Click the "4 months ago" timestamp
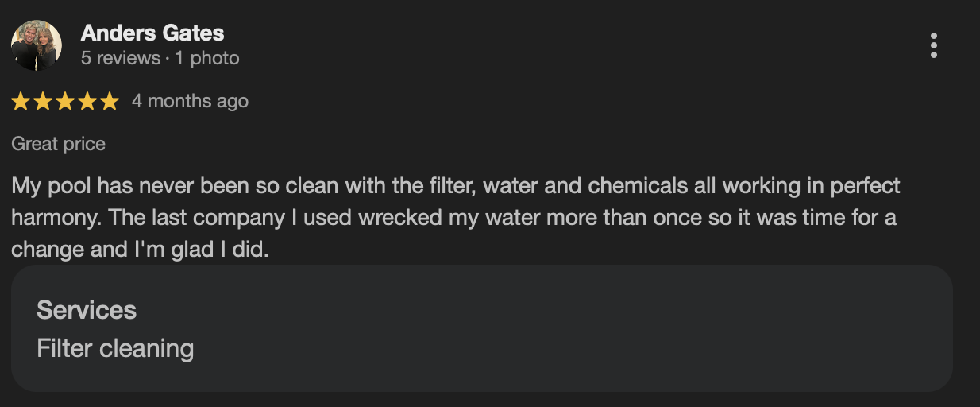This screenshot has width=980, height=407. 190,101
